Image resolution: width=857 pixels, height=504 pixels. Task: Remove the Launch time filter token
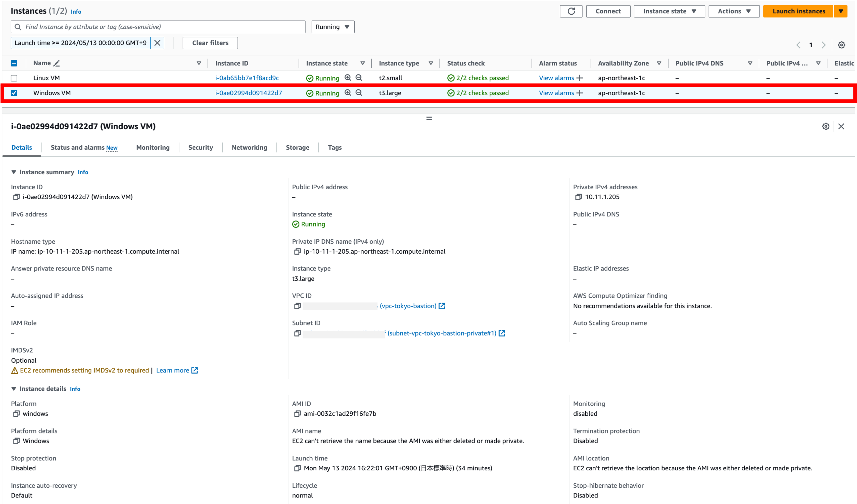tap(157, 43)
